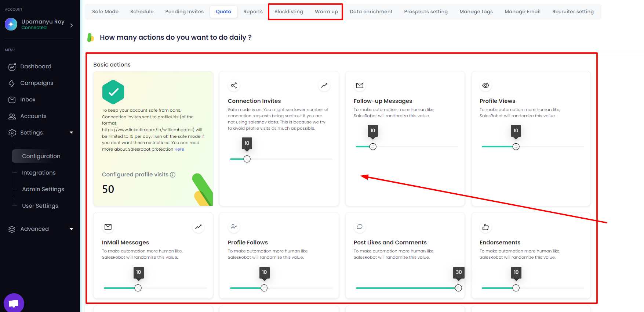This screenshot has height=312, width=644.
Task: Open the Reports tab
Action: [253, 12]
